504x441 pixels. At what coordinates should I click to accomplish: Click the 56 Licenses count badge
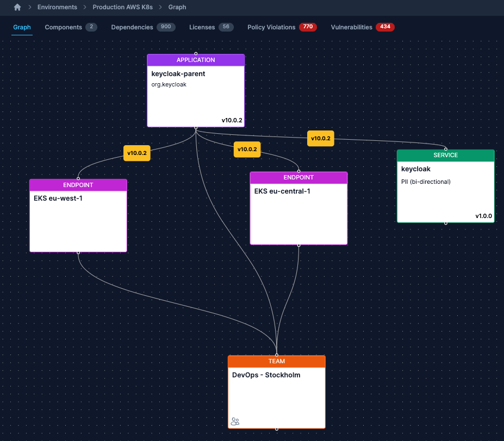[226, 27]
